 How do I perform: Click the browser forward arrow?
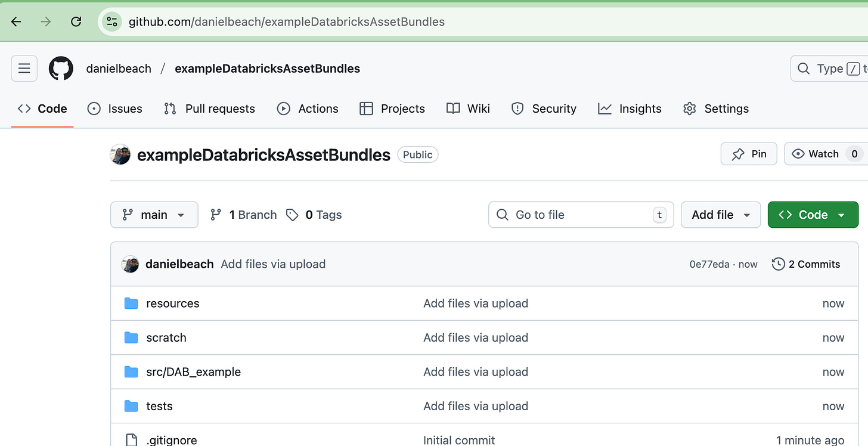click(46, 22)
